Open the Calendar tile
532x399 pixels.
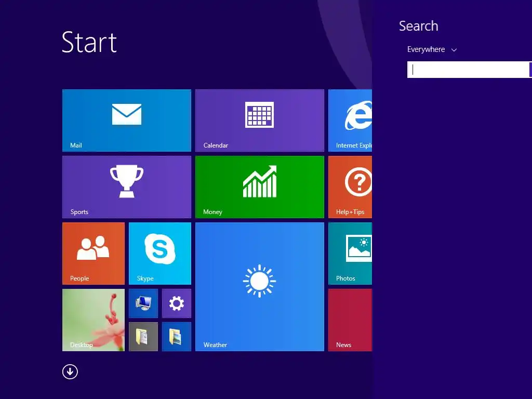[x=260, y=121]
